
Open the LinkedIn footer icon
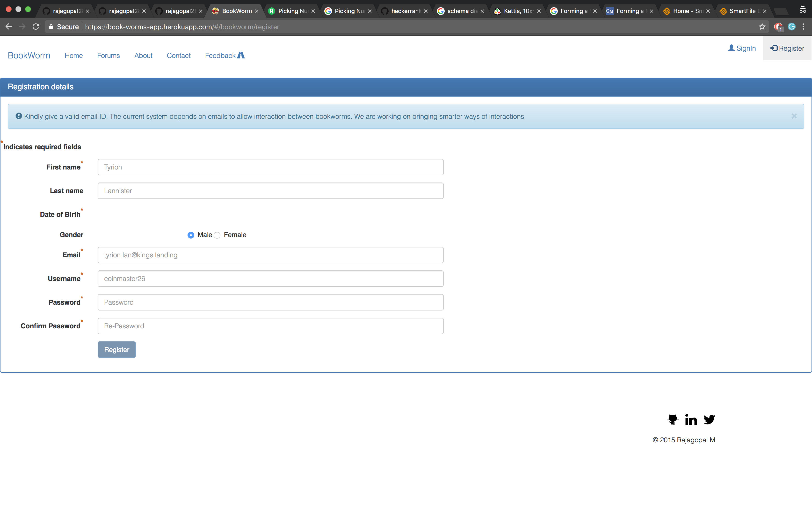point(691,420)
